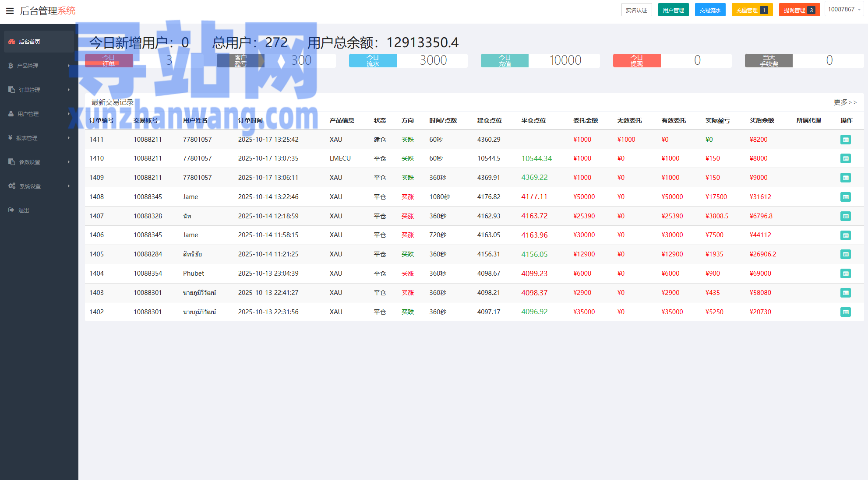Open the 10087867 account dropdown
The width and height of the screenshot is (868, 480).
coord(844,10)
